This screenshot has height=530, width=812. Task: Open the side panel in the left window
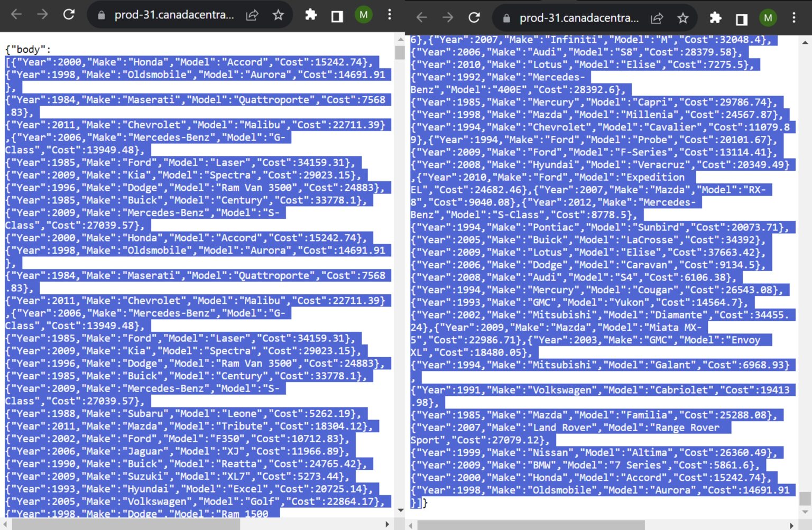click(337, 15)
